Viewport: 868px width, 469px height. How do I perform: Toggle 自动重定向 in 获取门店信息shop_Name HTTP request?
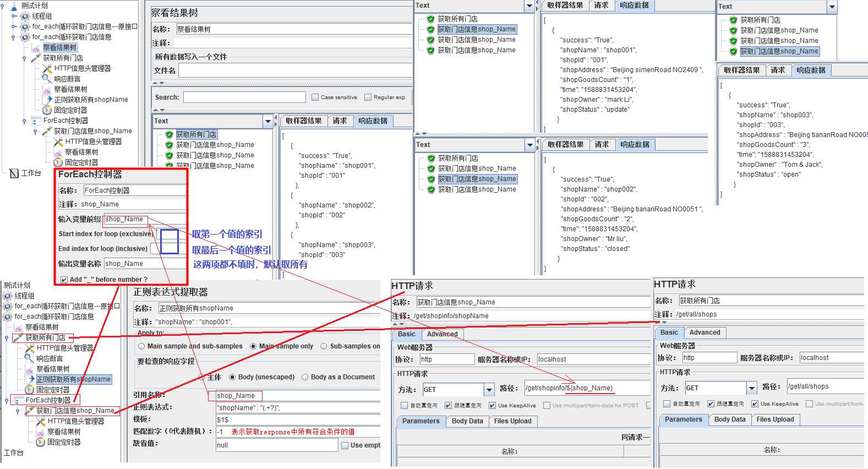(404, 406)
